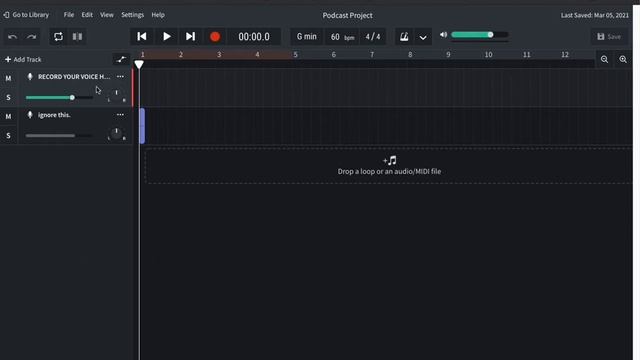Viewport: 640px width, 360px height.
Task: Click microphone icon on 'ignore this.' track
Action: (x=30, y=115)
